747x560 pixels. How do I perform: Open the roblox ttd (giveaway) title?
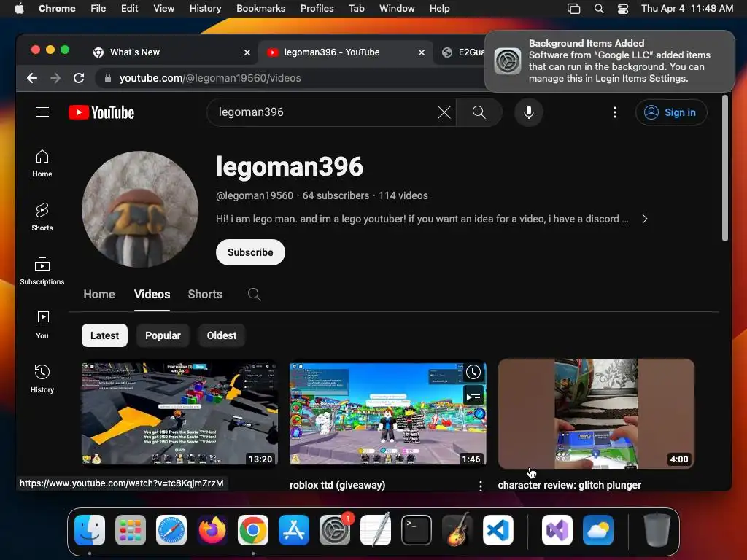pos(337,485)
